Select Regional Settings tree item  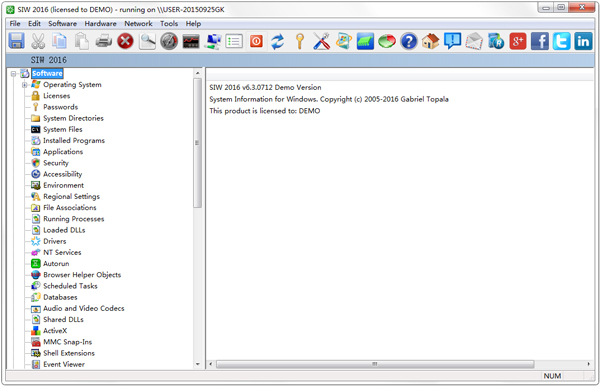point(71,196)
